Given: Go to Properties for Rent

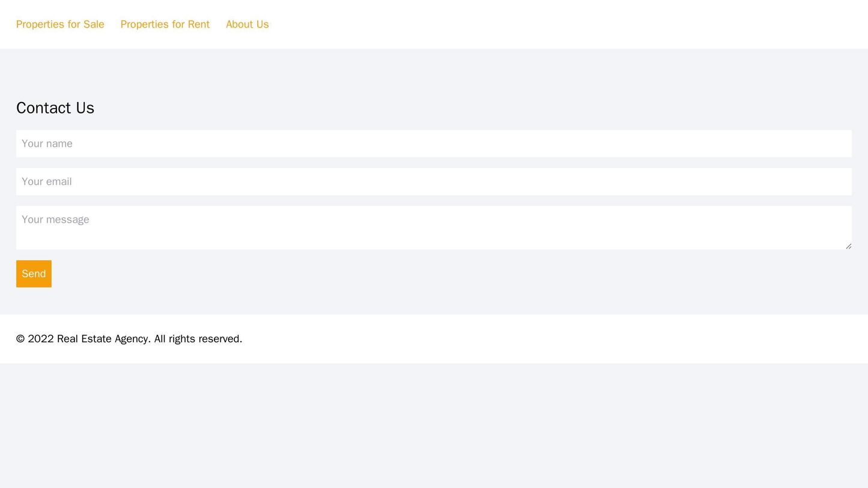Looking at the screenshot, I should point(165,24).
